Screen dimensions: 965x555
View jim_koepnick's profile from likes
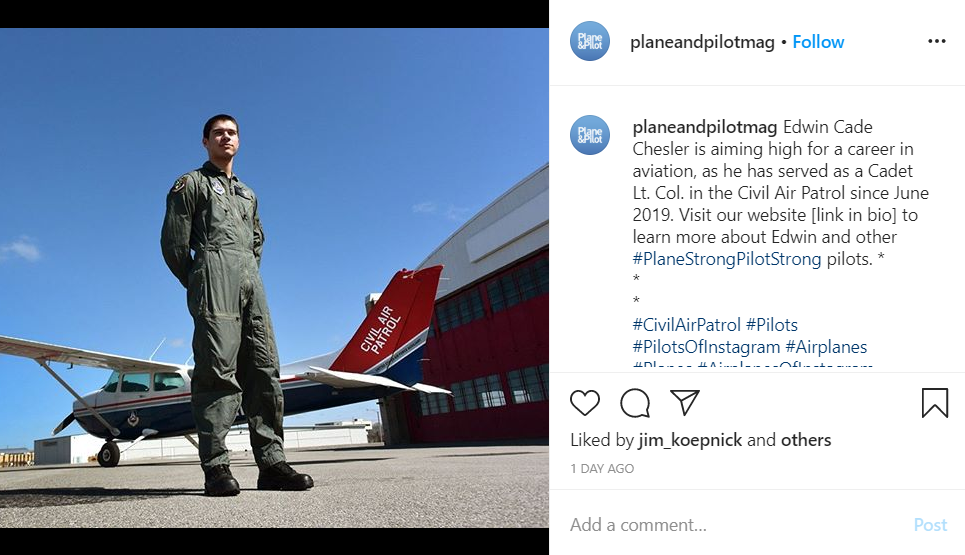690,440
